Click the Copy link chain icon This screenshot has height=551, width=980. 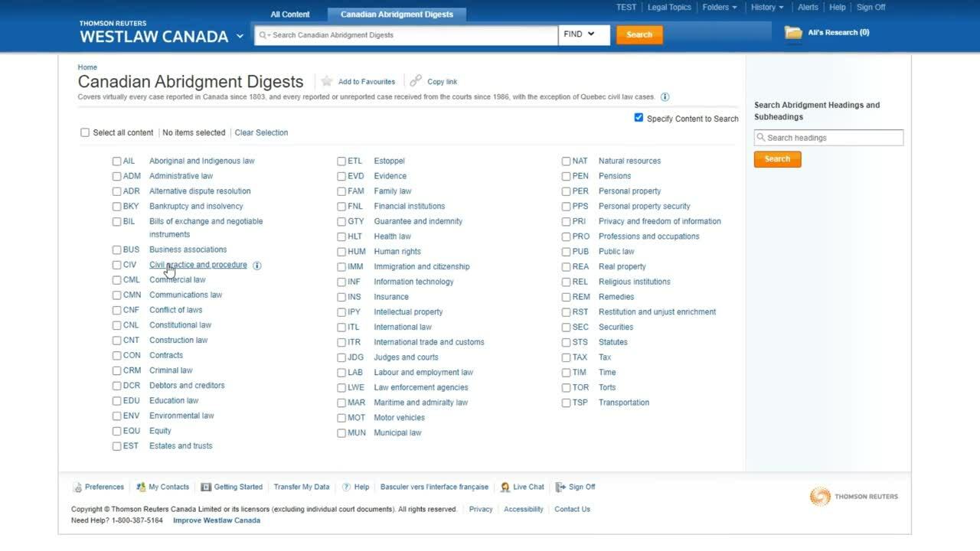(x=416, y=81)
